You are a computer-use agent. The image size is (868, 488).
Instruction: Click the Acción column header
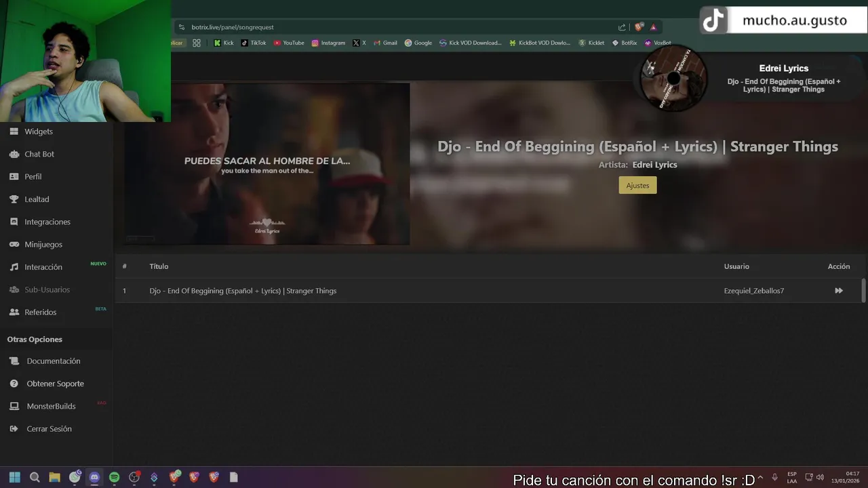(839, 266)
